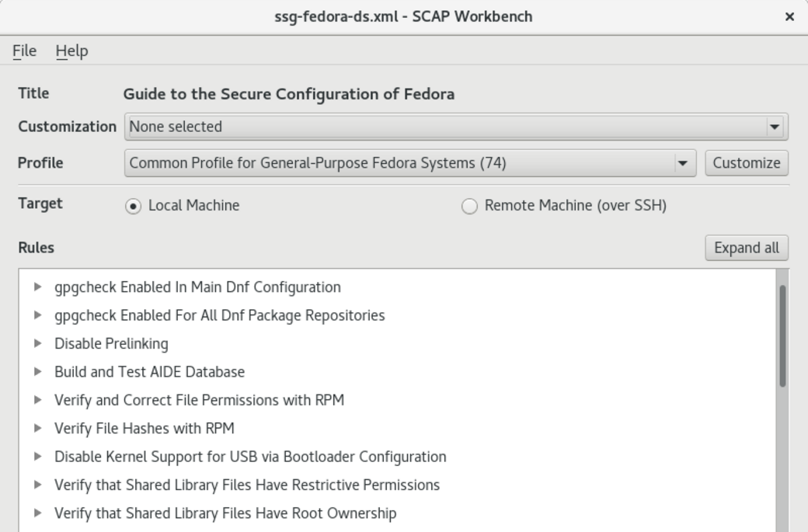Expand the Disable Prelinking rule
The height and width of the screenshot is (532, 808).
click(x=37, y=343)
